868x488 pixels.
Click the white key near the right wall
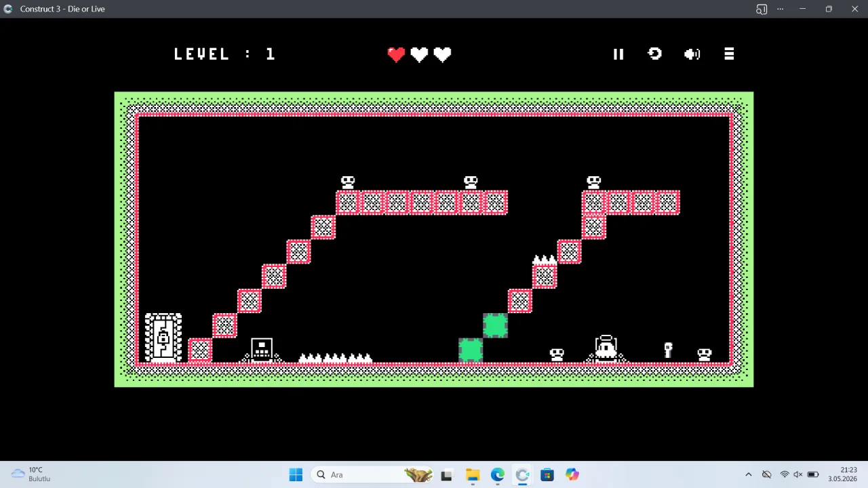[x=668, y=350]
